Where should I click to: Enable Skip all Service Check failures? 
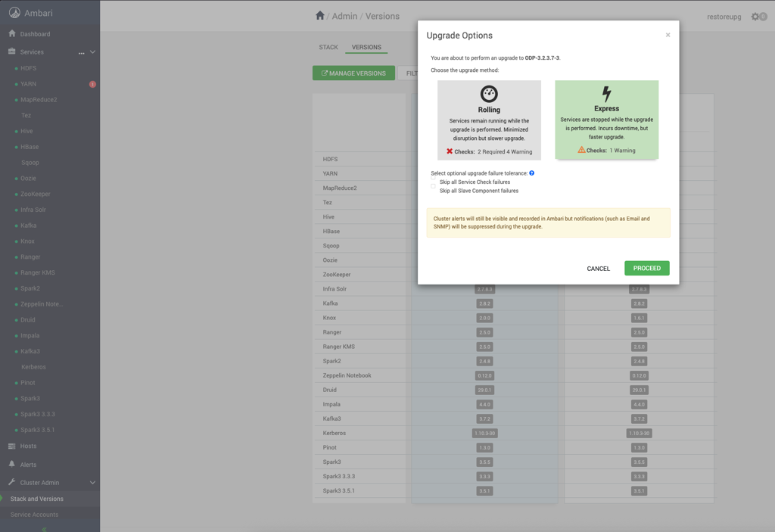(x=433, y=179)
